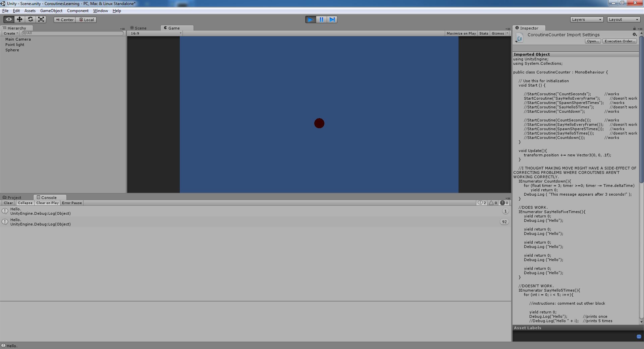Image resolution: width=644 pixels, height=349 pixels.
Task: Click the Execution Order... button
Action: point(620,41)
